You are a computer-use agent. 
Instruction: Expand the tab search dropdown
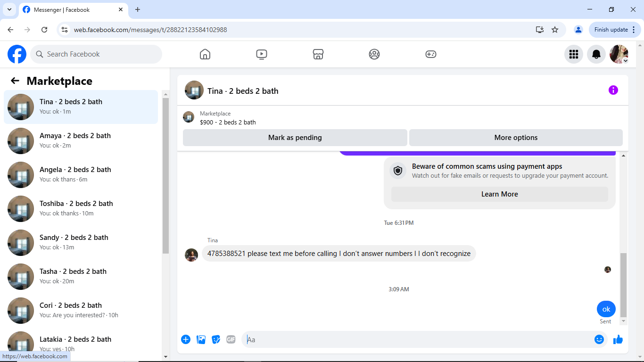tap(9, 9)
